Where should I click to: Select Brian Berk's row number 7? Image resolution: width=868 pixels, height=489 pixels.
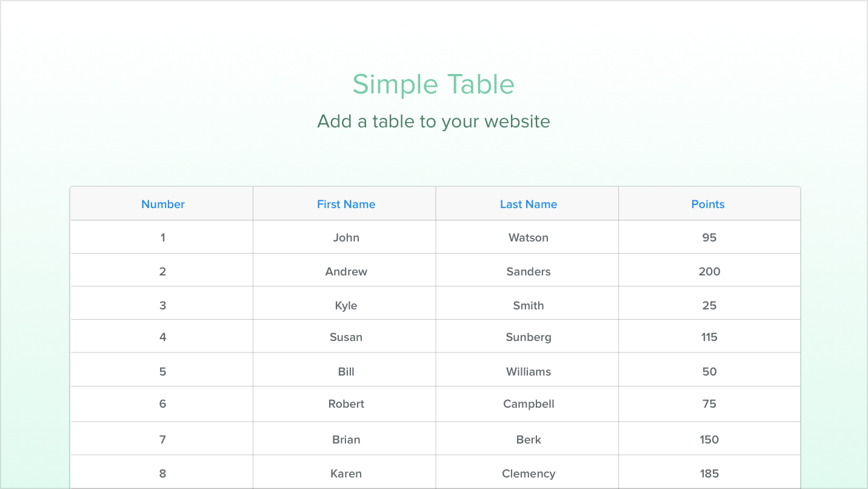(162, 438)
